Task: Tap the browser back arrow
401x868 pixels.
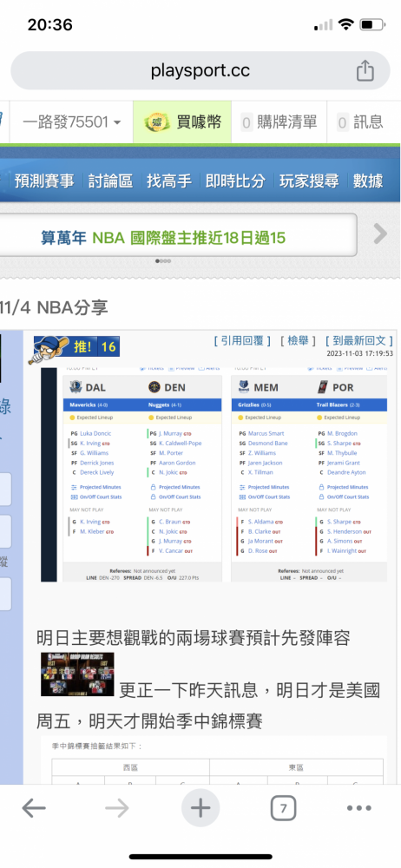Action: click(x=34, y=808)
